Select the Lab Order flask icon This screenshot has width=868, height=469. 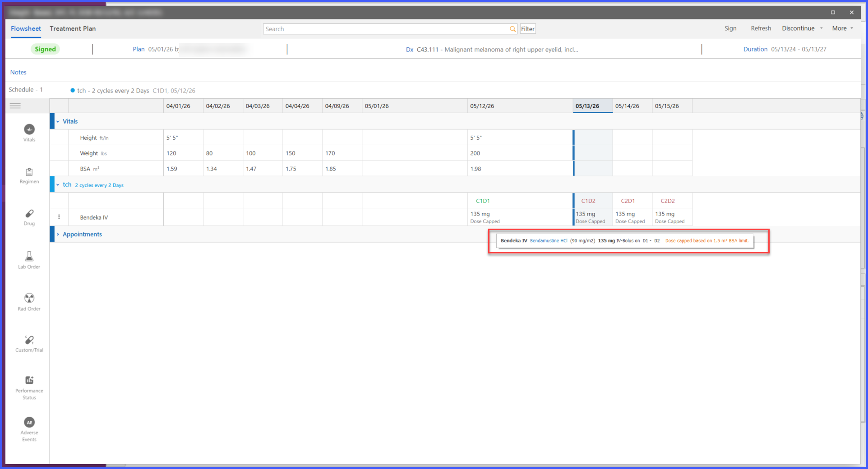[29, 256]
